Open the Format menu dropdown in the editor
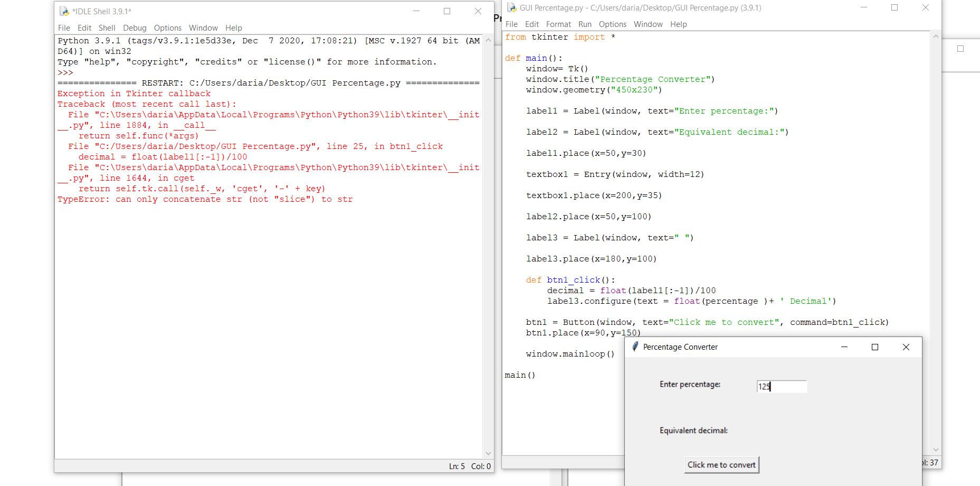This screenshot has width=980, height=486. click(558, 24)
